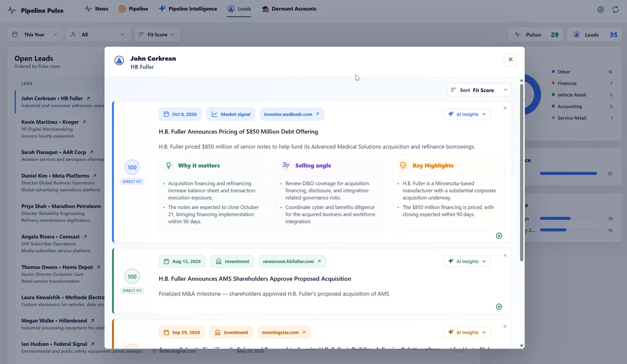Screen dimensions: 627x364
Task: Expand AI Insights on AMS shareholders card
Action: [467, 261]
